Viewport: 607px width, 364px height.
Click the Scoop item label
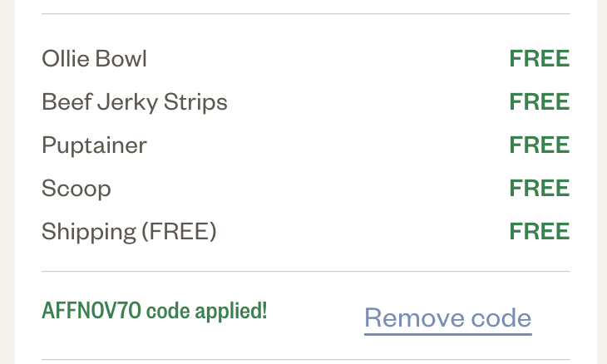pyautogui.click(x=76, y=189)
